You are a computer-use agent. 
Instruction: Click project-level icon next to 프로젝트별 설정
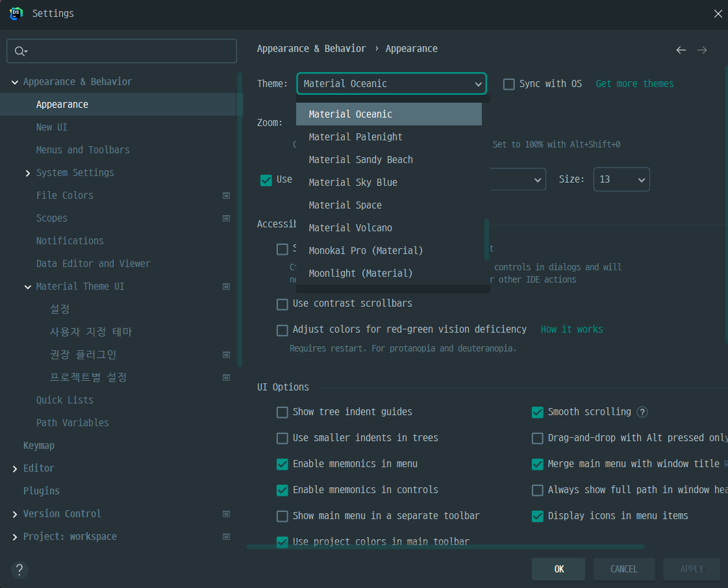tap(226, 377)
